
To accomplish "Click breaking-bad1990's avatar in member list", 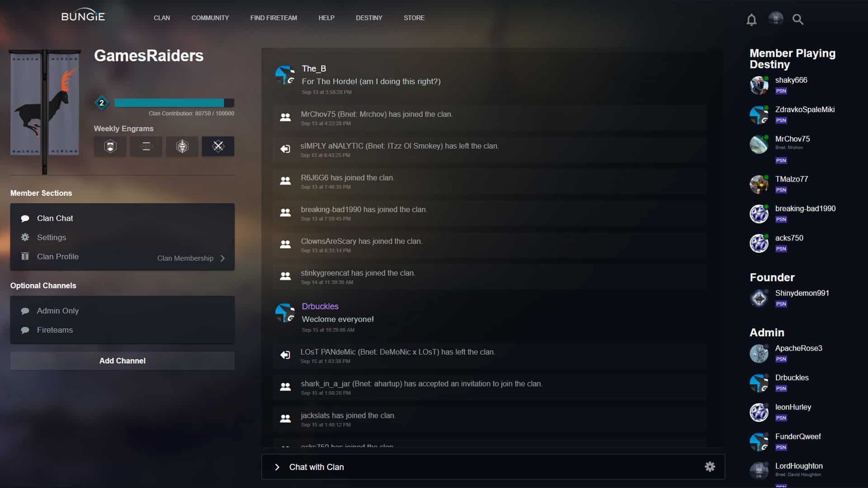I will (759, 214).
